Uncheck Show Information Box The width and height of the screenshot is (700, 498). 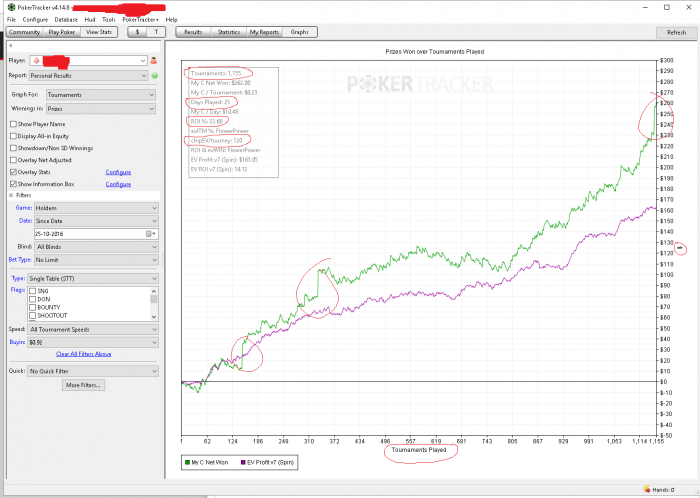pyautogui.click(x=13, y=184)
